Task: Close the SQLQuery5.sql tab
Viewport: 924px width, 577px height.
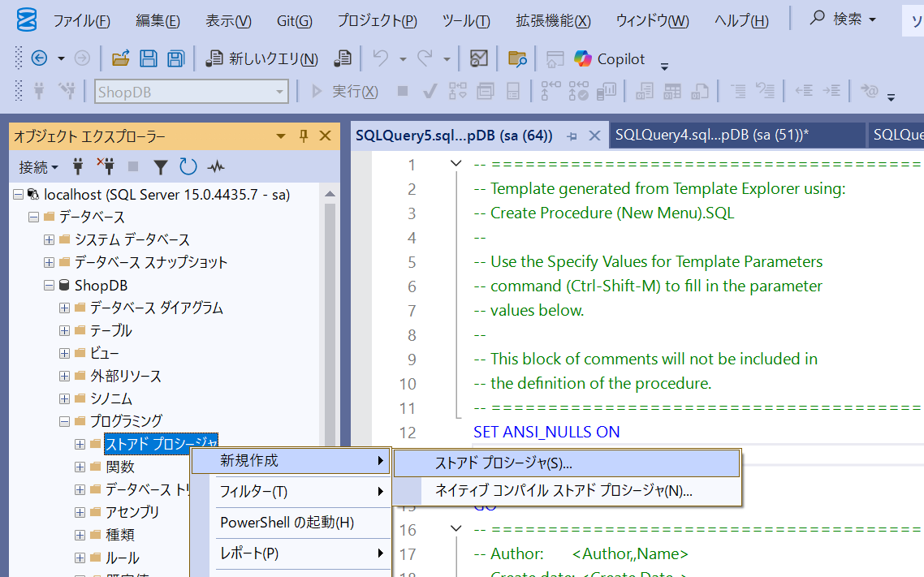Action: (x=594, y=136)
